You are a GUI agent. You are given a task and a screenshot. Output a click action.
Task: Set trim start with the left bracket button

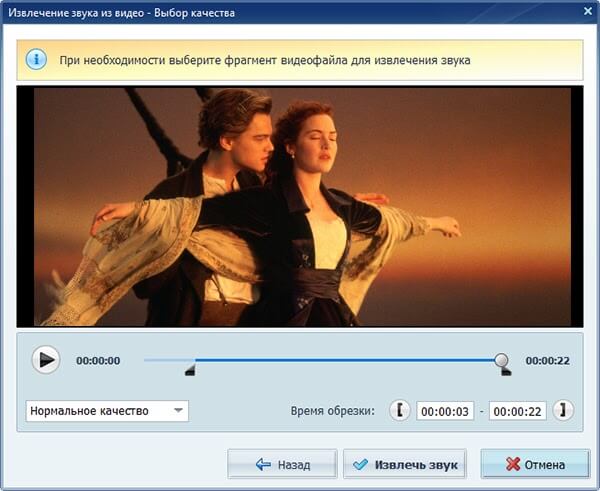(x=399, y=410)
